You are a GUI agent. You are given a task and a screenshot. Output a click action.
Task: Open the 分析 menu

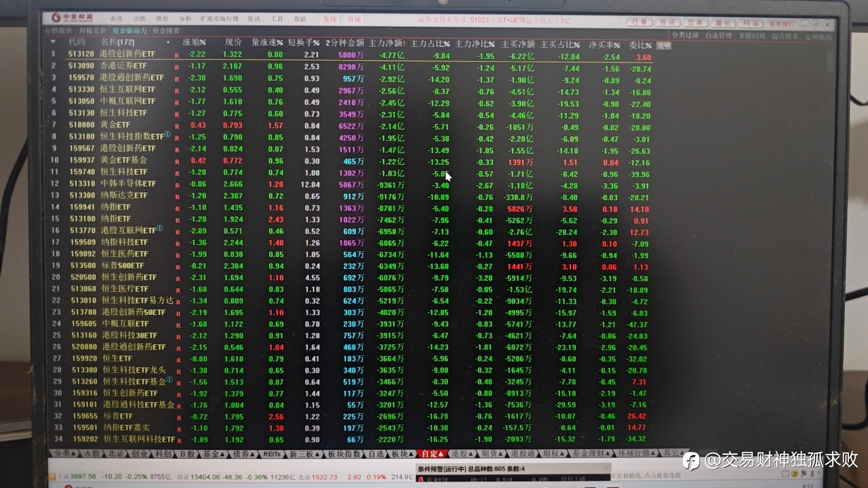coord(185,19)
